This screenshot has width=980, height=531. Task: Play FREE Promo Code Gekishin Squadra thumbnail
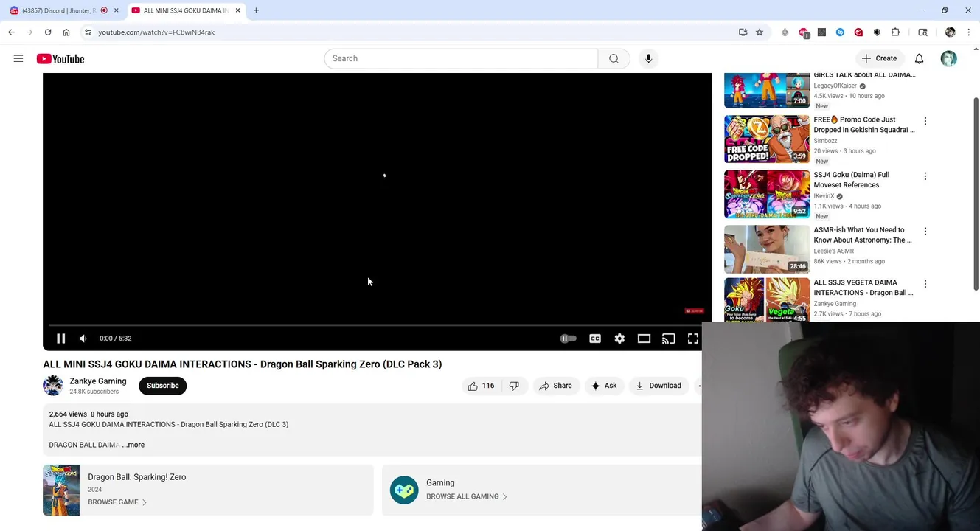[x=767, y=139]
